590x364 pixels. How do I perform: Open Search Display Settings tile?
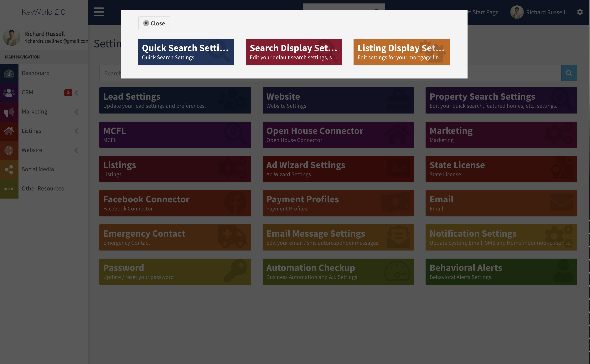pyautogui.click(x=293, y=52)
